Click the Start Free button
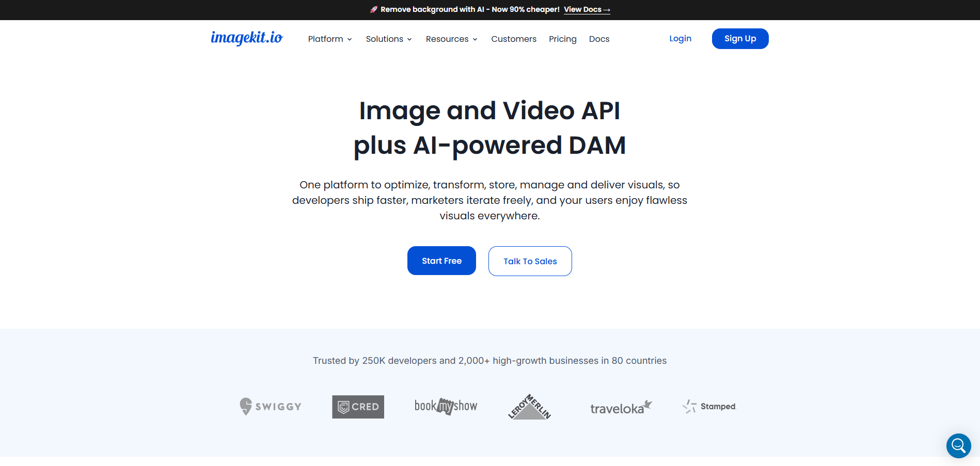The width and height of the screenshot is (980, 466). (441, 261)
